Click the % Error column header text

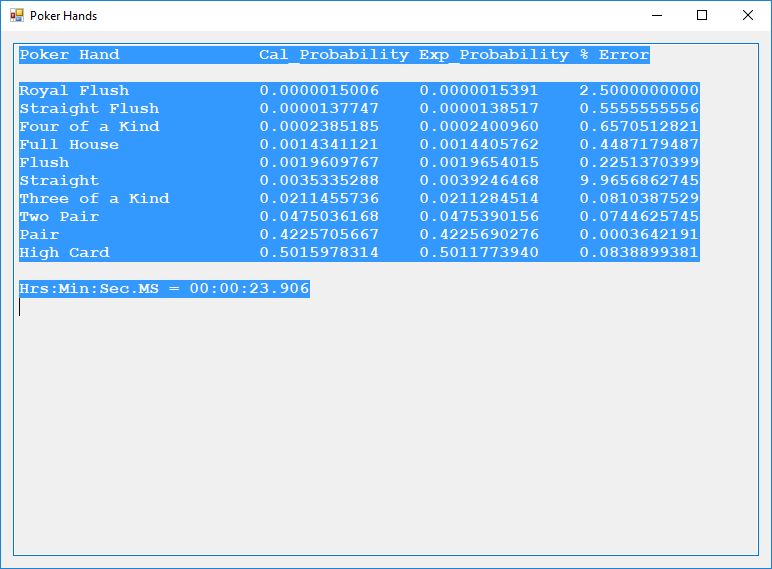point(614,55)
